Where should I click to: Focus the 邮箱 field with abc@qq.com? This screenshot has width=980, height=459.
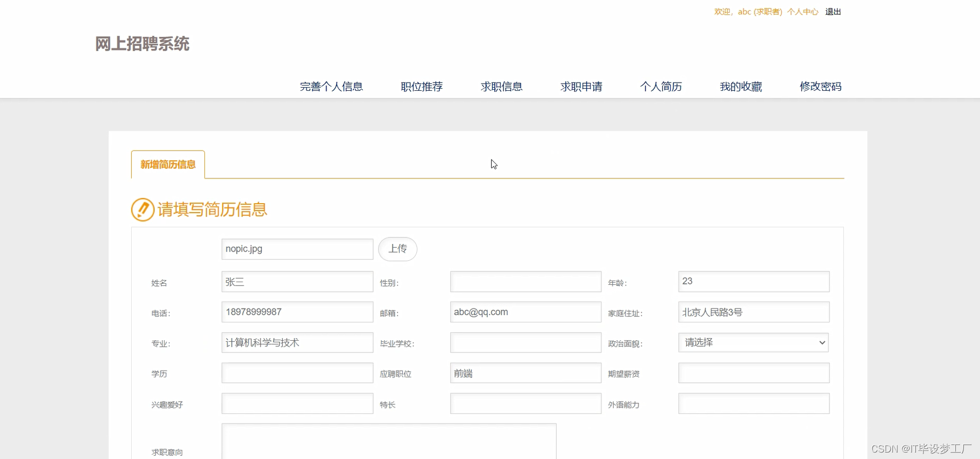525,312
